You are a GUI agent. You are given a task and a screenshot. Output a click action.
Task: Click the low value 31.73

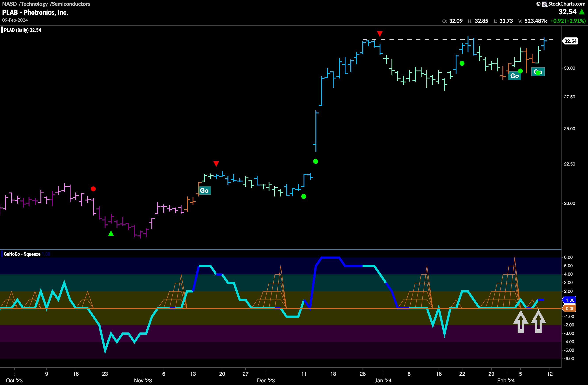(x=506, y=21)
